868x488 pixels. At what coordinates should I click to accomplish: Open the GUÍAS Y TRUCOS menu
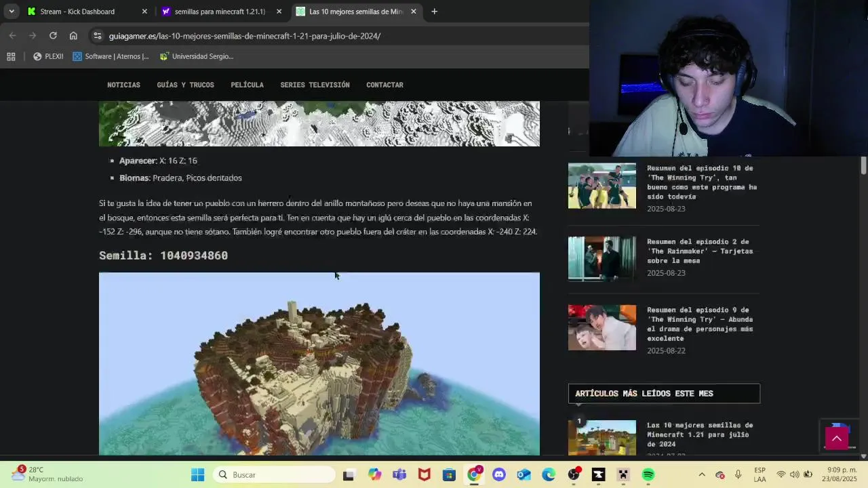pos(185,85)
